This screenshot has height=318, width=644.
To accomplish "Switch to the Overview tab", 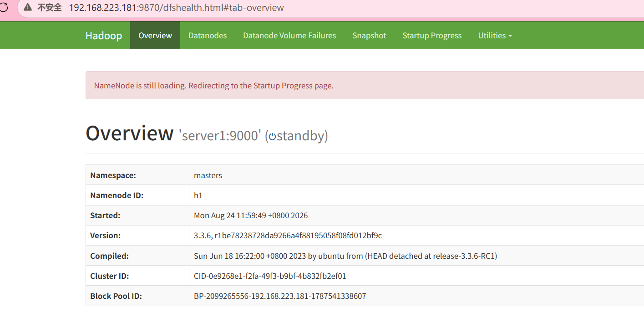I will pos(155,36).
